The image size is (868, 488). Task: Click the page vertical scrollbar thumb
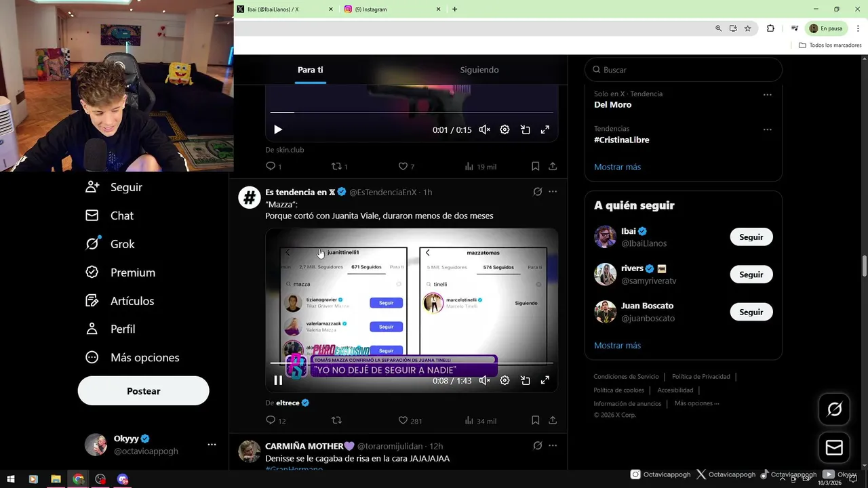[865, 266]
